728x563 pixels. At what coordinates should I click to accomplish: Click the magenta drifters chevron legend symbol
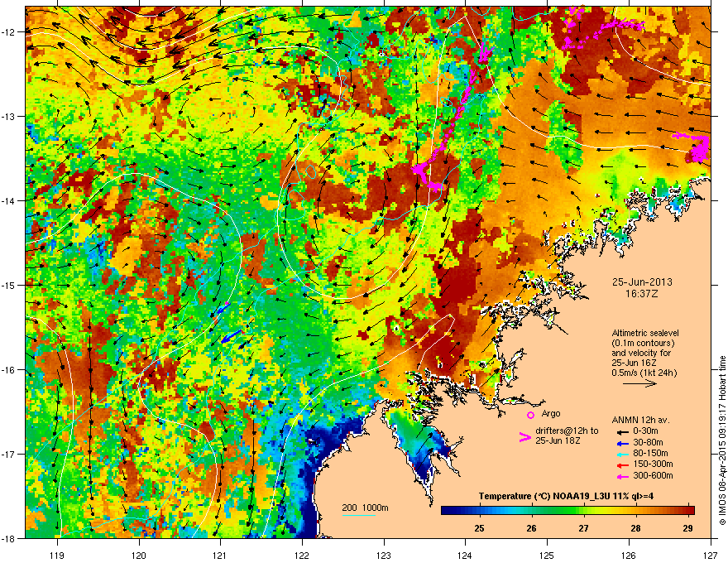point(524,437)
